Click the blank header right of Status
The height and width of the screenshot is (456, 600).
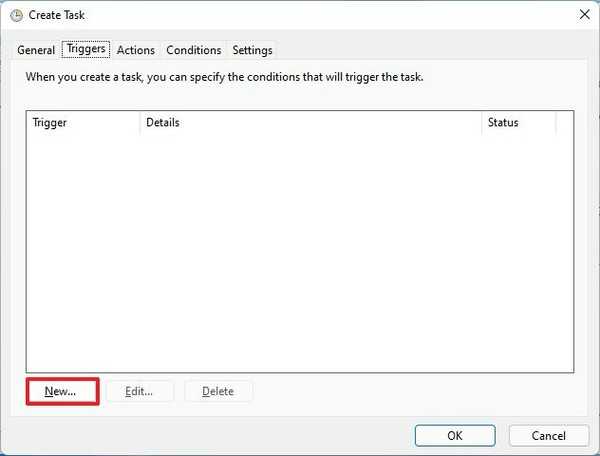[x=564, y=123]
